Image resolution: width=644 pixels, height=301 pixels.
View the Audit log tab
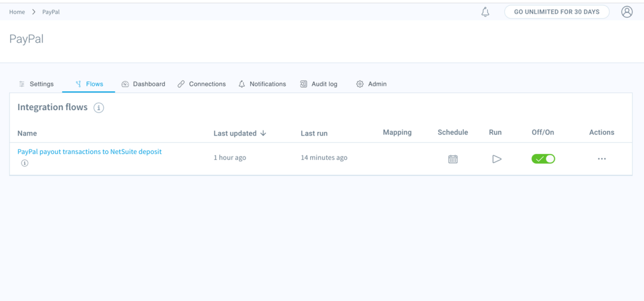pyautogui.click(x=318, y=84)
